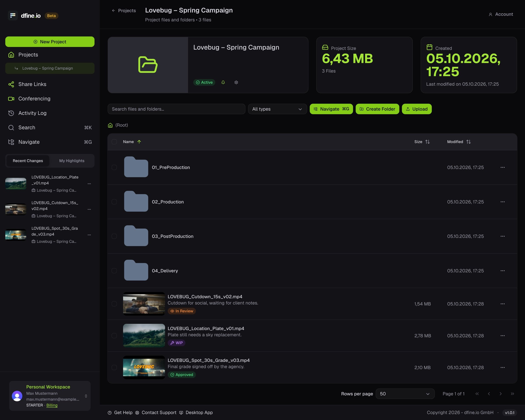Sort table by Modified column
This screenshot has width=525, height=420.
coord(459,142)
